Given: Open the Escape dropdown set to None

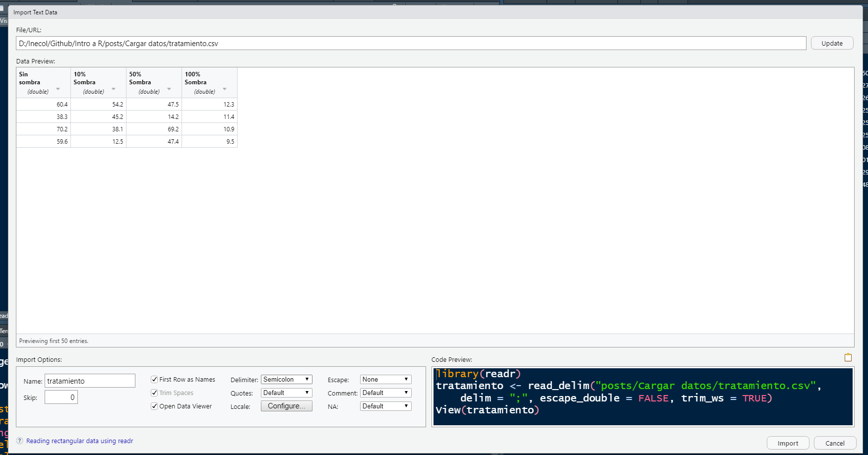Looking at the screenshot, I should point(385,379).
